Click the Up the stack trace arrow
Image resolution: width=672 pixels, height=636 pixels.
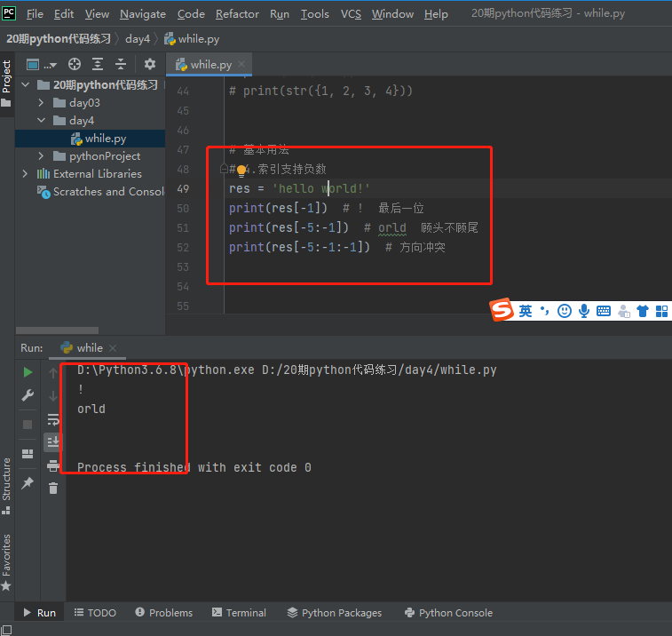pos(53,373)
